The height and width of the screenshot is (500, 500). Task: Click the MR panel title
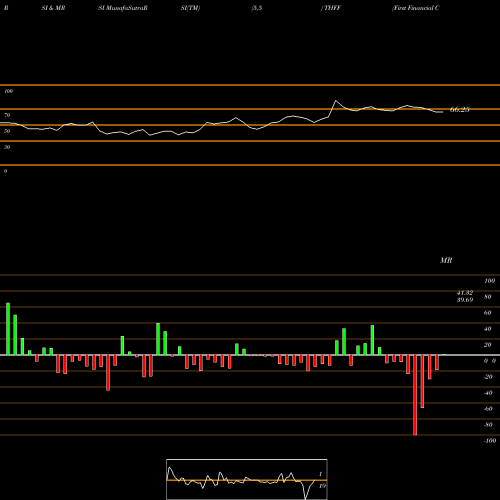[x=446, y=260]
